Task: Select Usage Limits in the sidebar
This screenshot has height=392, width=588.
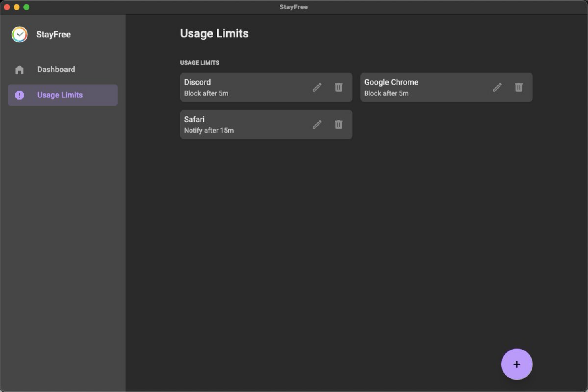Action: tap(60, 95)
